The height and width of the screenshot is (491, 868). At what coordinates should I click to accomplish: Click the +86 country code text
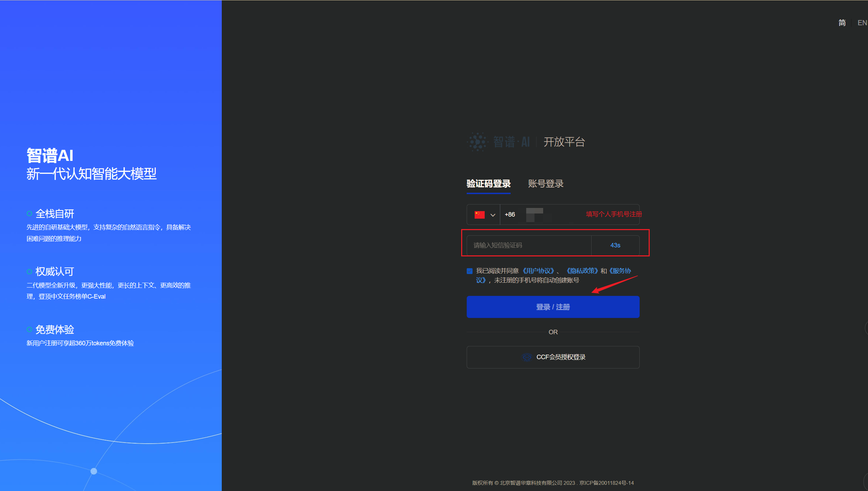point(510,215)
